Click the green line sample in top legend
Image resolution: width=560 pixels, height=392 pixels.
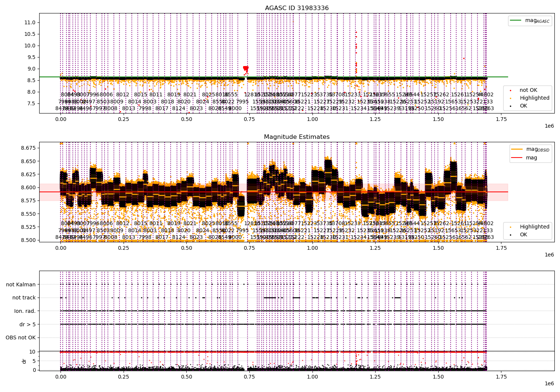click(516, 21)
